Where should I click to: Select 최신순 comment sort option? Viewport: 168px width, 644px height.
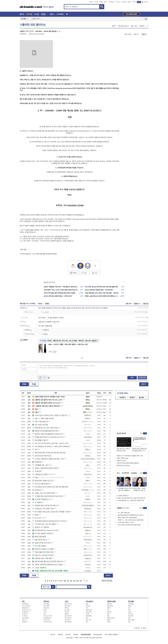pyautogui.click(x=40, y=304)
